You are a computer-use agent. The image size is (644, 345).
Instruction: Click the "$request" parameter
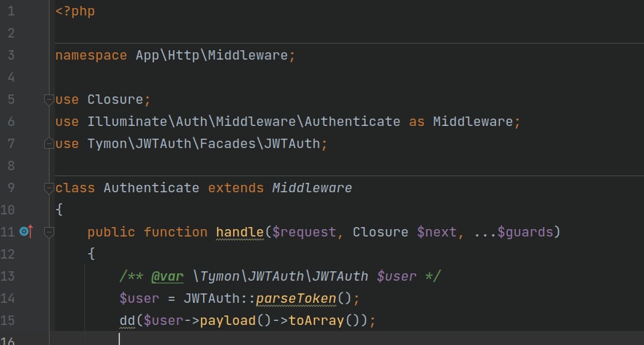coord(304,232)
